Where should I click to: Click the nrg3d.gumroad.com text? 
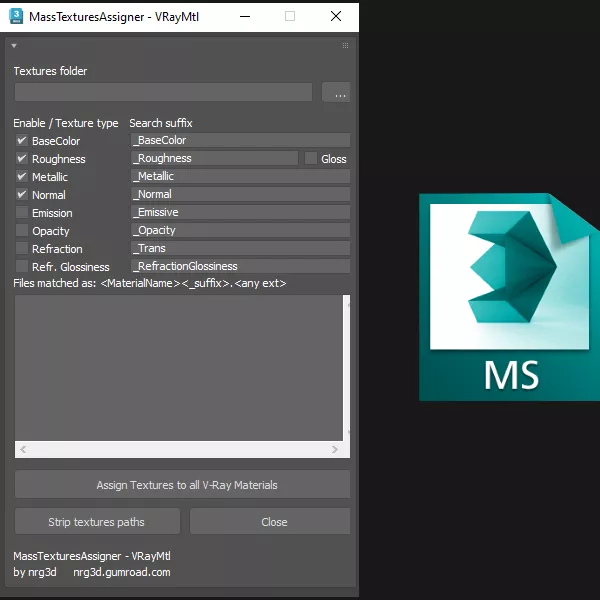(x=122, y=572)
